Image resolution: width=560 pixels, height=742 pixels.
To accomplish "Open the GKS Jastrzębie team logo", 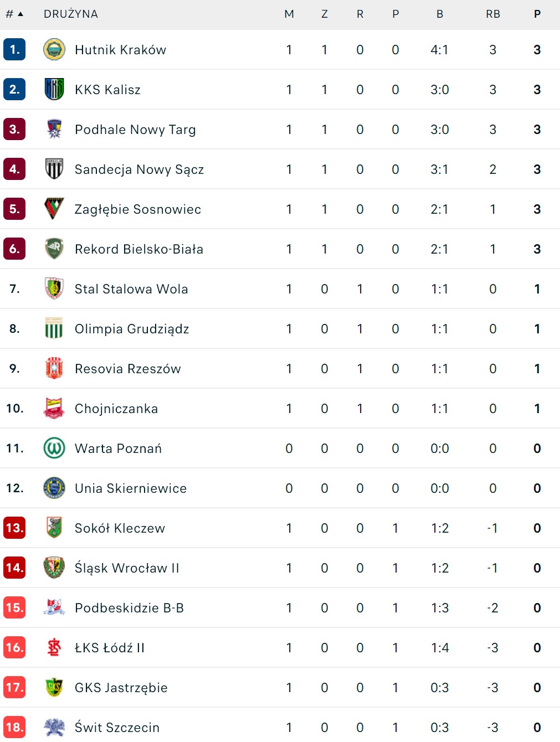I will tap(54, 688).
